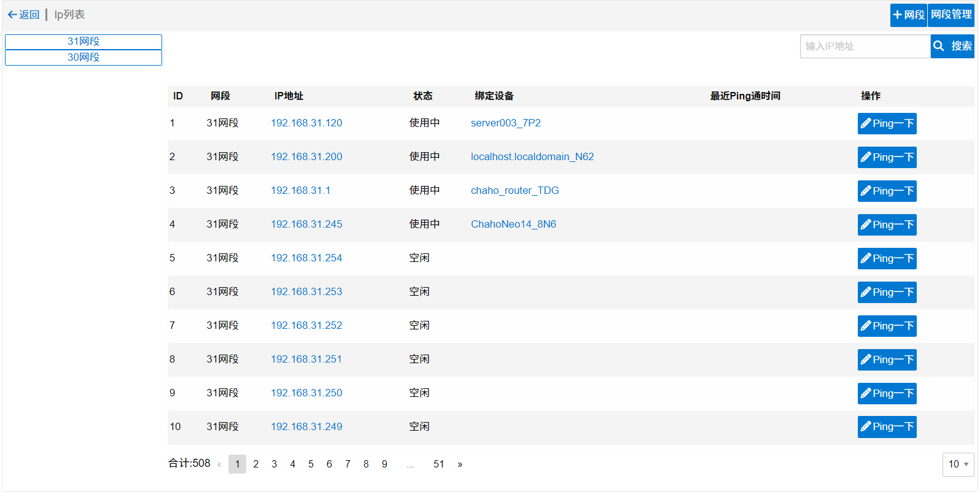Click the 最近Ping通时间 column header
The width and height of the screenshot is (980, 500).
click(x=745, y=96)
